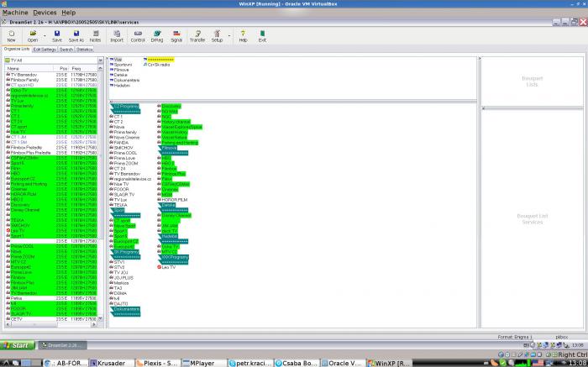Viewport: 588px width, 367px height.
Task: Expand the Setup button dropdown arrow
Action: coord(228,36)
